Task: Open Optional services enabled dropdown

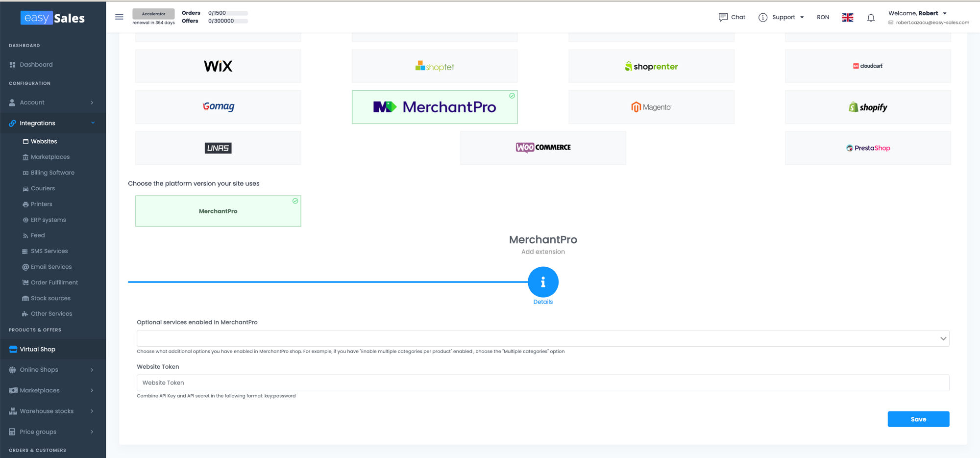Action: click(x=543, y=338)
